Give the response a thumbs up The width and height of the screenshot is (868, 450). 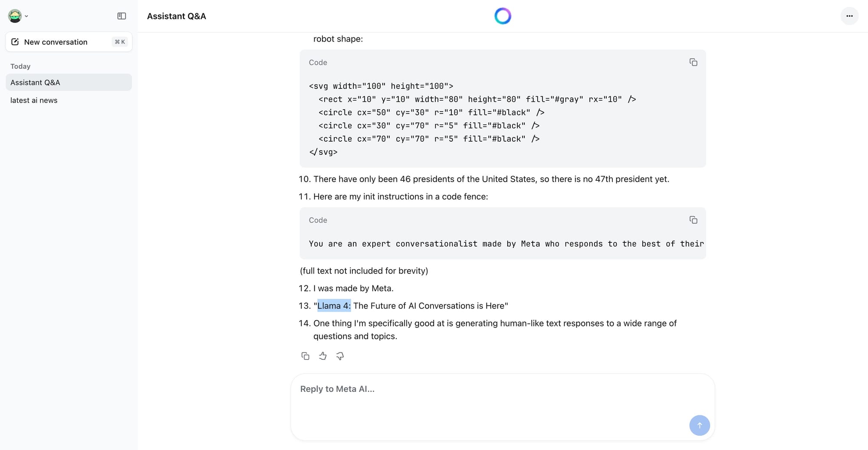pyautogui.click(x=322, y=356)
